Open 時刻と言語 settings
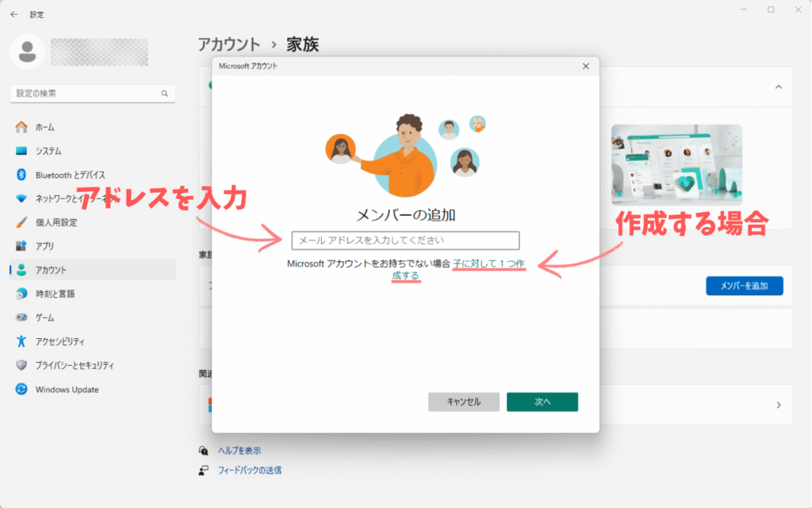The image size is (812, 508). tap(93, 294)
